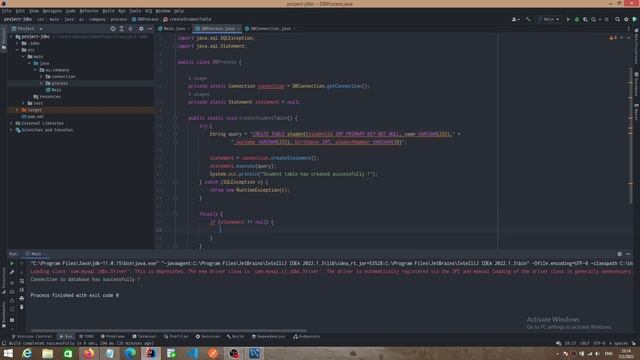Open the File menu
Viewport: 640px width, 360px height.
point(7,11)
